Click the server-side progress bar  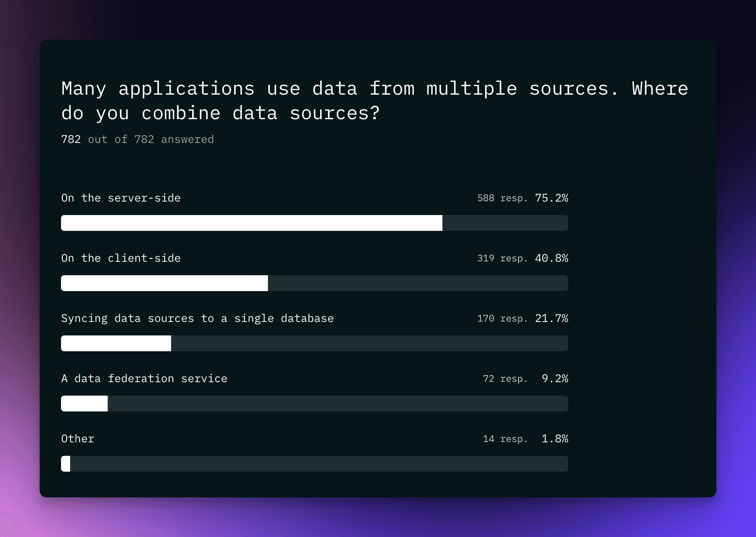[x=315, y=223]
